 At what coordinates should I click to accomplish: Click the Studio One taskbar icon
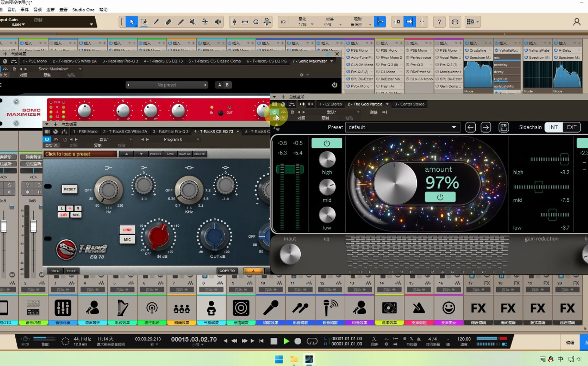pyautogui.click(x=309, y=359)
